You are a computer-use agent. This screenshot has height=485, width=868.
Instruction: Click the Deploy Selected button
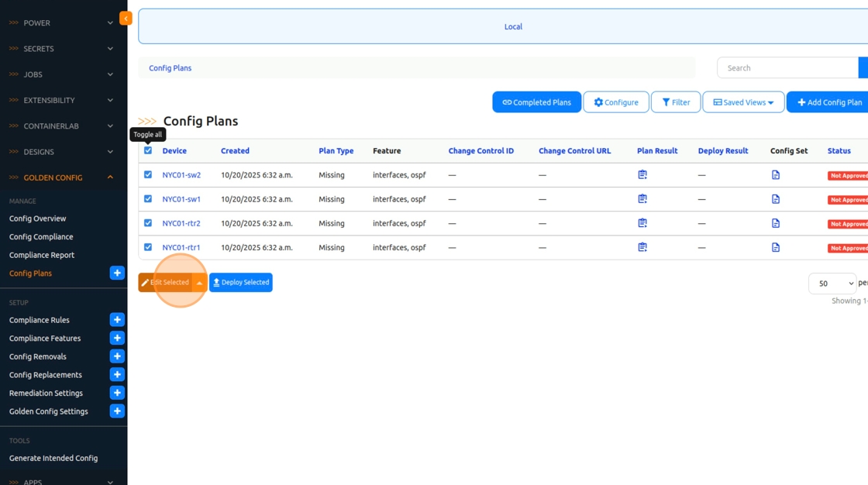[241, 283]
